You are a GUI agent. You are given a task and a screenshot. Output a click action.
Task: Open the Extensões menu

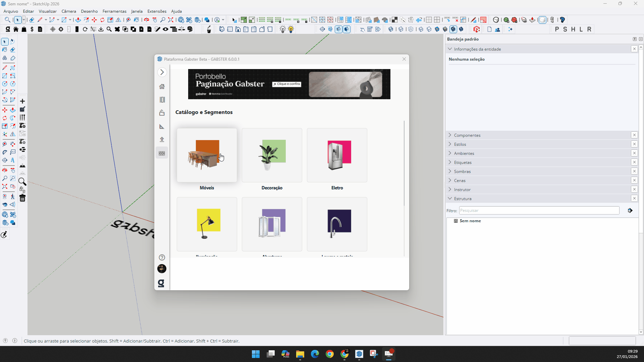point(157,11)
